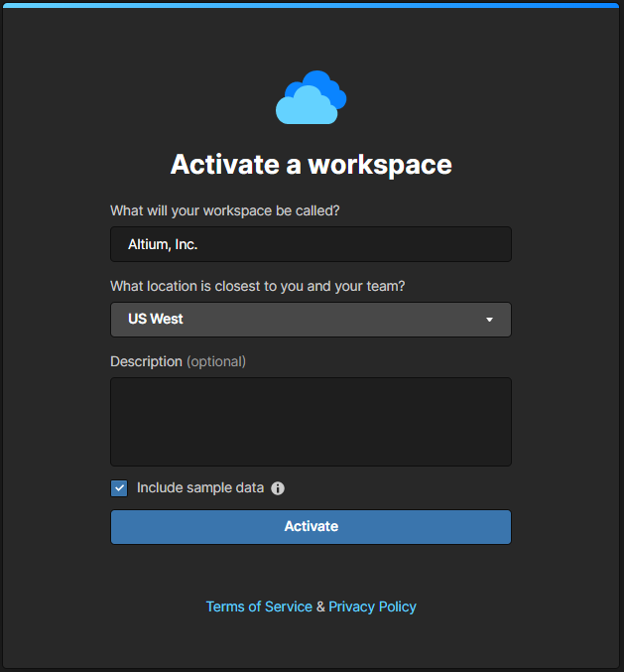Focus the workspace name input field
Viewport: 624px width, 672px height.
(311, 244)
